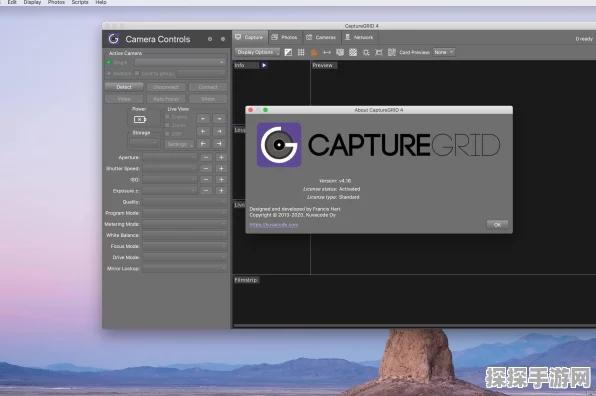Click OK in the About CaptureGRID dialog

pos(497,225)
